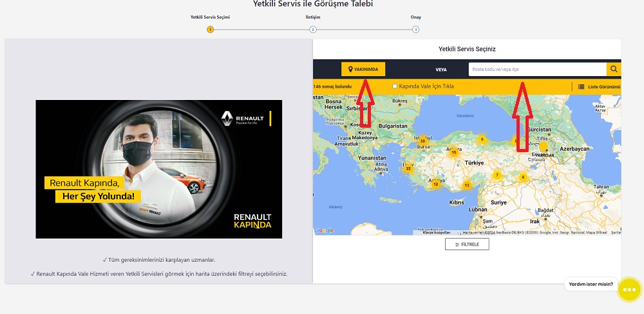Select the single yellow pin near Erivan

544,147
